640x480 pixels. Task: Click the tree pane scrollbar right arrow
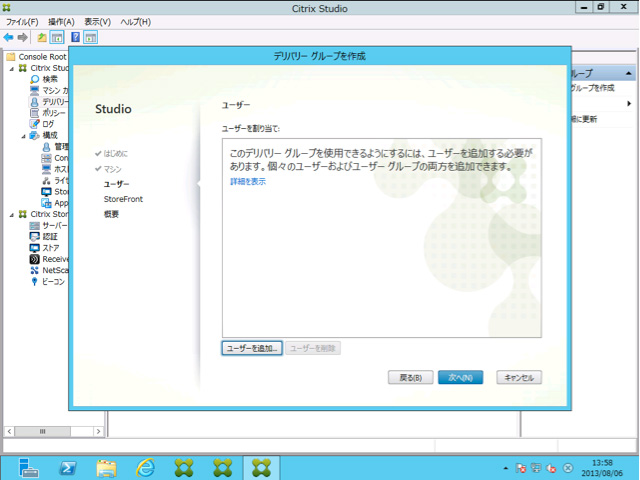pos(98,431)
